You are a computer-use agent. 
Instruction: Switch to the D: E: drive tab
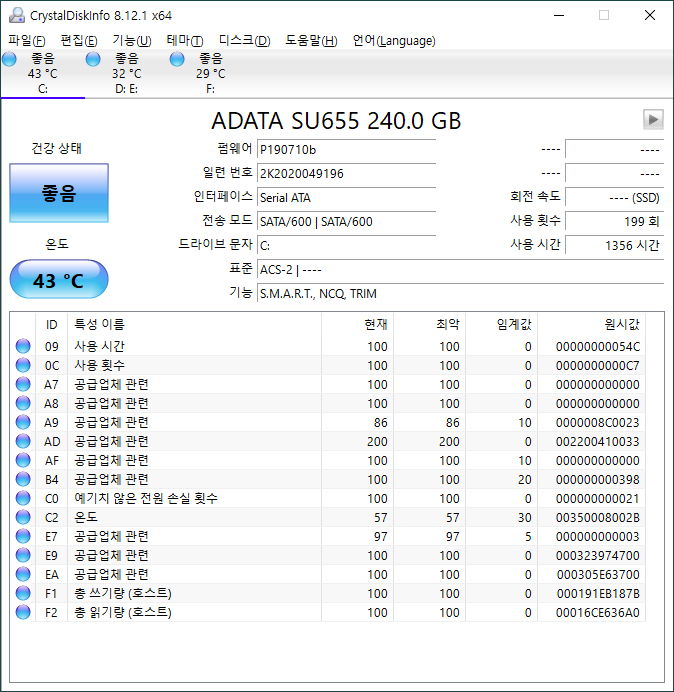coord(127,73)
